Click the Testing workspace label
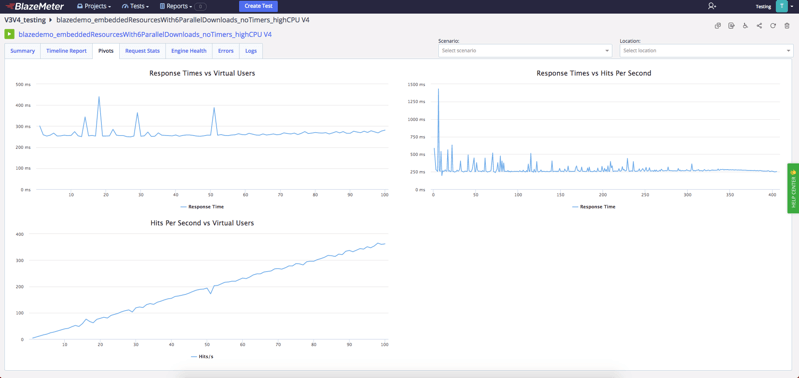Screen dimensions: 799x378 (763, 7)
